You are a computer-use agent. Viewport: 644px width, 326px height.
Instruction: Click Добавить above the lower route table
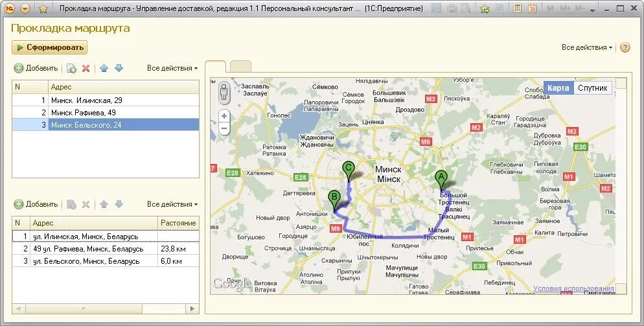tap(36, 204)
